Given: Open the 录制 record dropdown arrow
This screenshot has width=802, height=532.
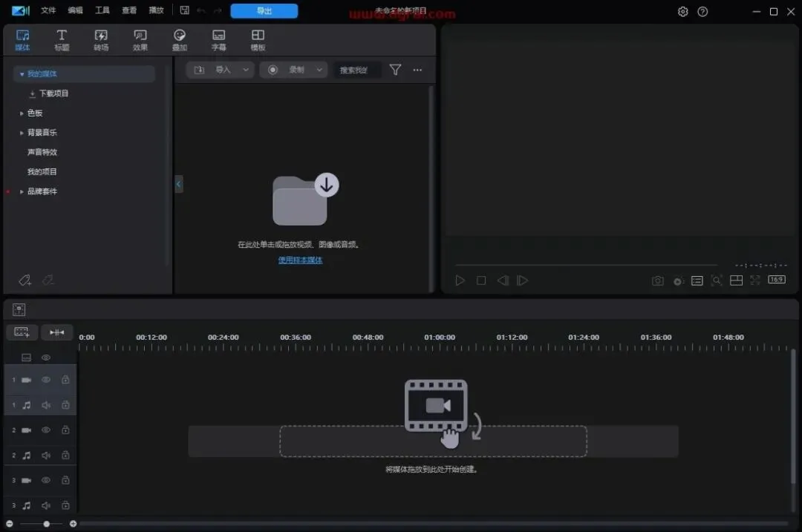Looking at the screenshot, I should point(319,70).
